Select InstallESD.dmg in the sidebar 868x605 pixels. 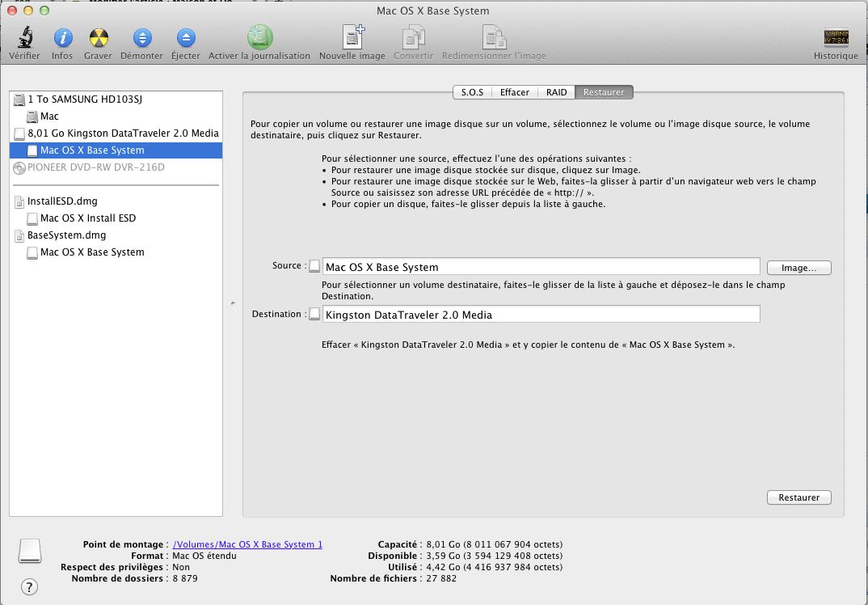[116, 201]
